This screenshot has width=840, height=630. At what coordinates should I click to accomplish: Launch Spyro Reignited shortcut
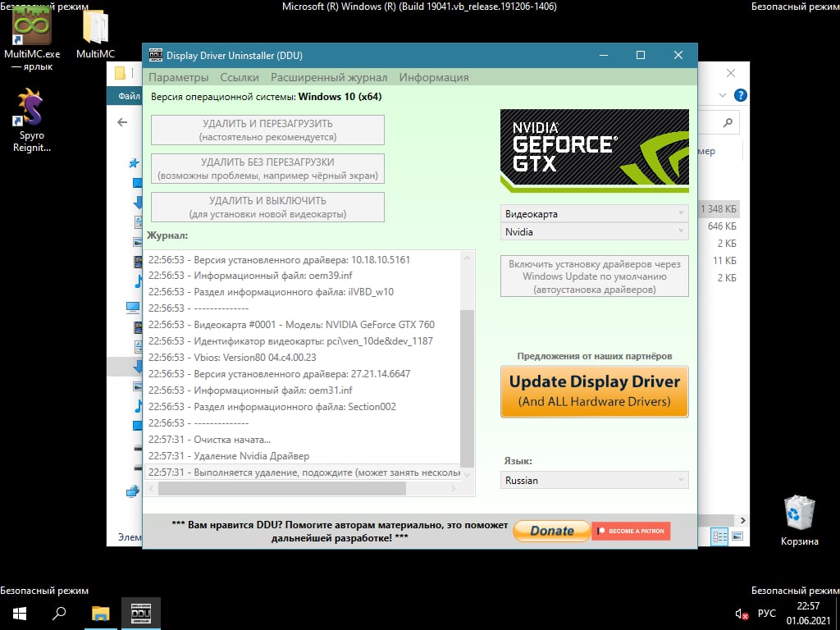(32, 121)
